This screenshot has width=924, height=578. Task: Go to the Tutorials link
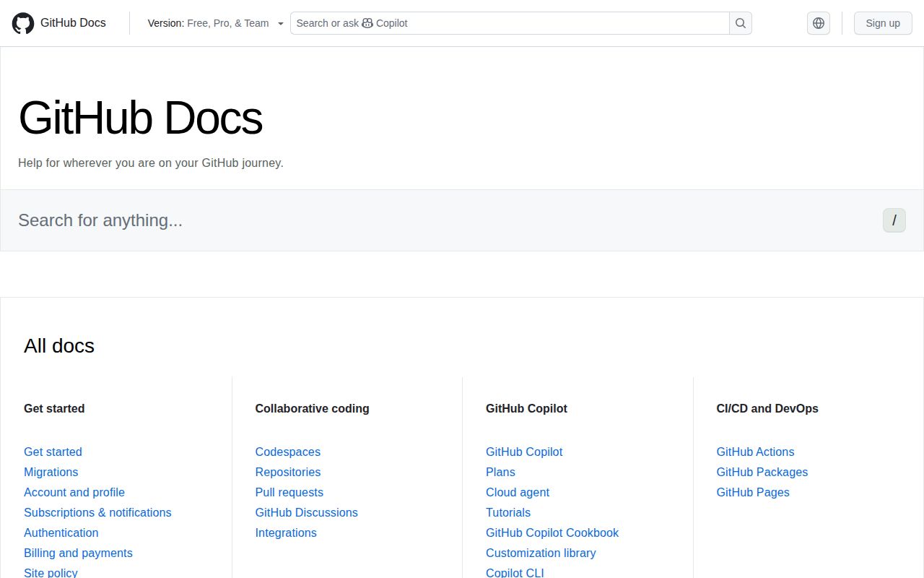[507, 512]
